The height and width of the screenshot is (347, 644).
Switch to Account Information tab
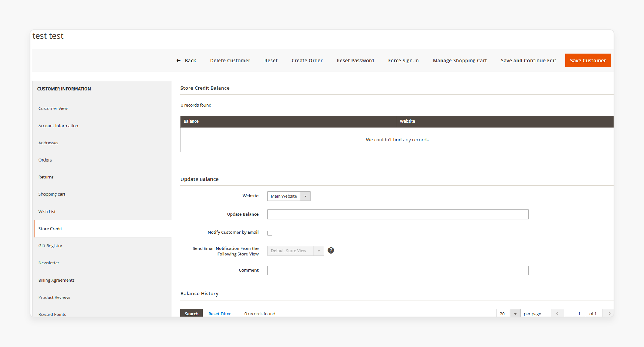58,126
